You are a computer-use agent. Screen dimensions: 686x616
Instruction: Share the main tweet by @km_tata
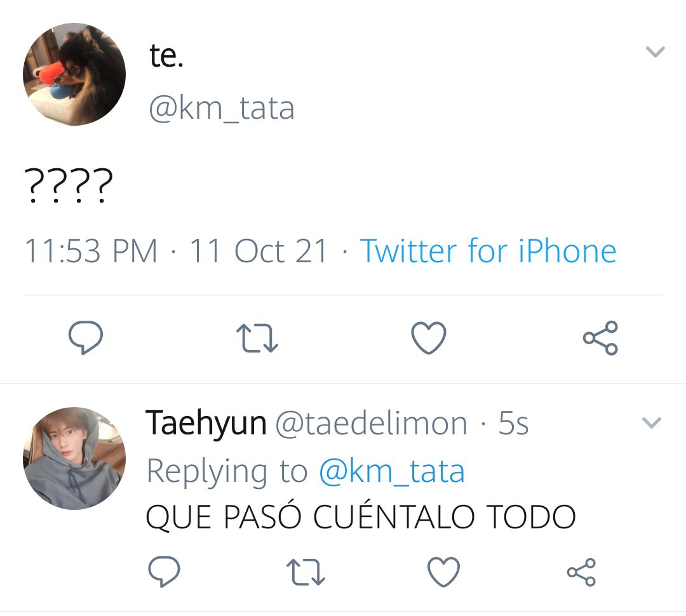coord(600,337)
